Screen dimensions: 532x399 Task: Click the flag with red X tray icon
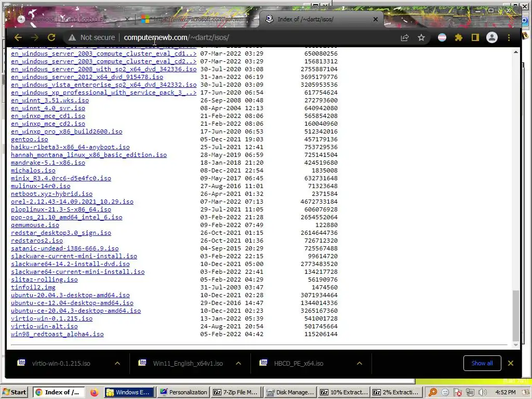click(x=457, y=393)
